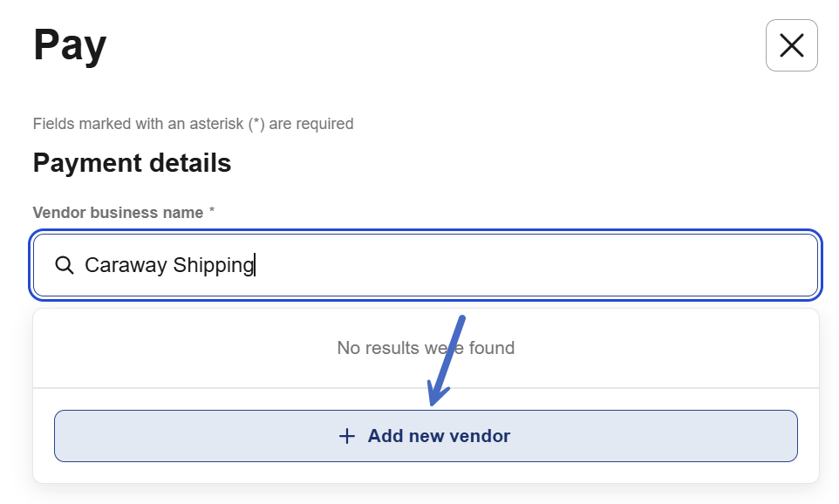This screenshot has height=504, width=839.
Task: Click the word 'Shipping' in search box
Action: click(x=213, y=265)
